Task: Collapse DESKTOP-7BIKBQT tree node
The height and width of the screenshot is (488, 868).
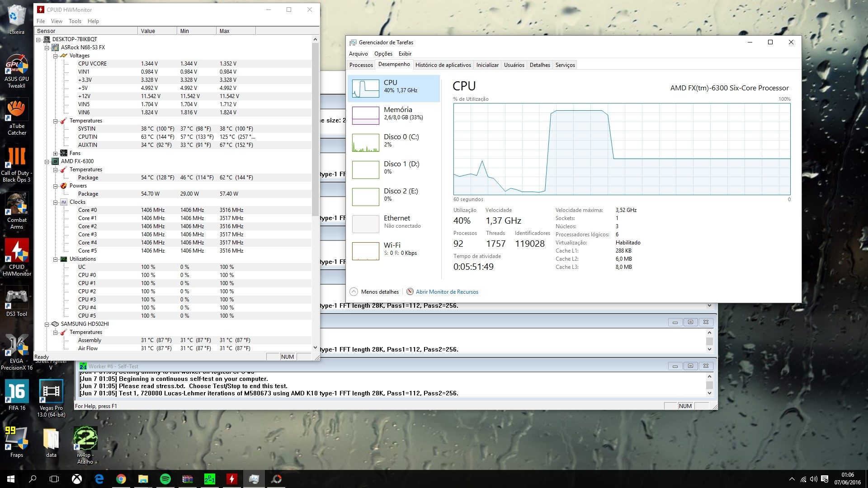Action: point(39,39)
